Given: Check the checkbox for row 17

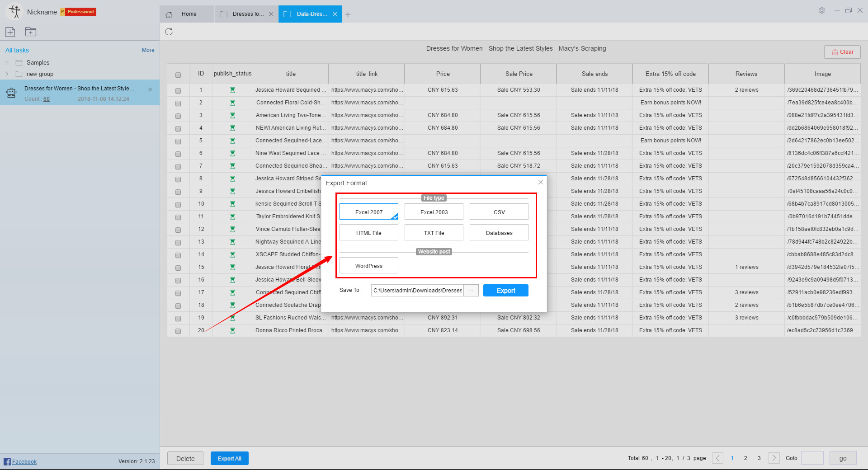Looking at the screenshot, I should [x=178, y=293].
